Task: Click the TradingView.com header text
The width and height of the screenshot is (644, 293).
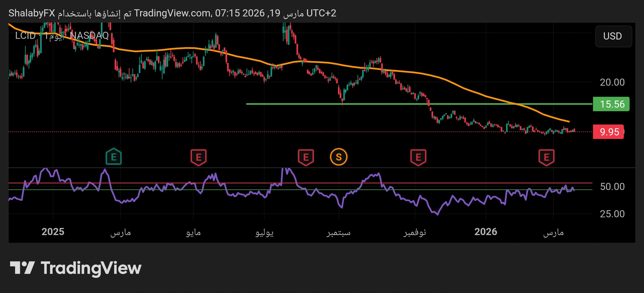Action: click(x=173, y=13)
